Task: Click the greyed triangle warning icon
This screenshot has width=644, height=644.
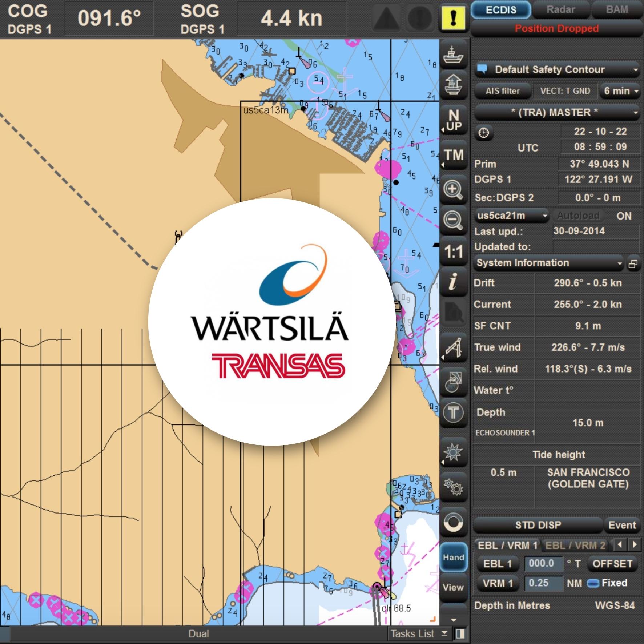Action: [387, 18]
